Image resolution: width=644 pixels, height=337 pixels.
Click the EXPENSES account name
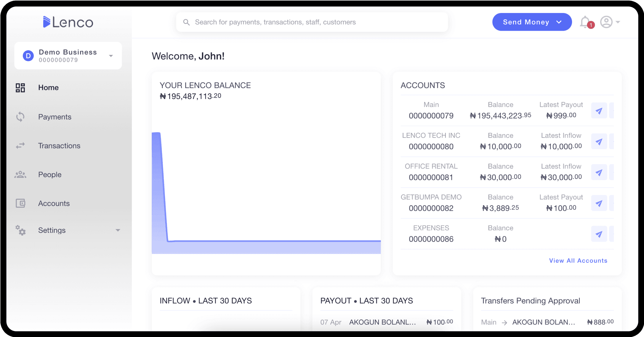pyautogui.click(x=431, y=228)
